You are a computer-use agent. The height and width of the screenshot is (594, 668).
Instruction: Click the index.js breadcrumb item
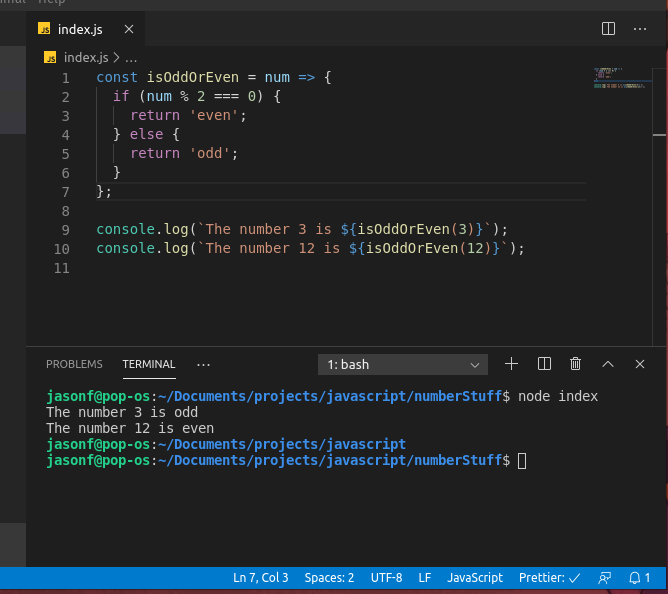point(84,58)
